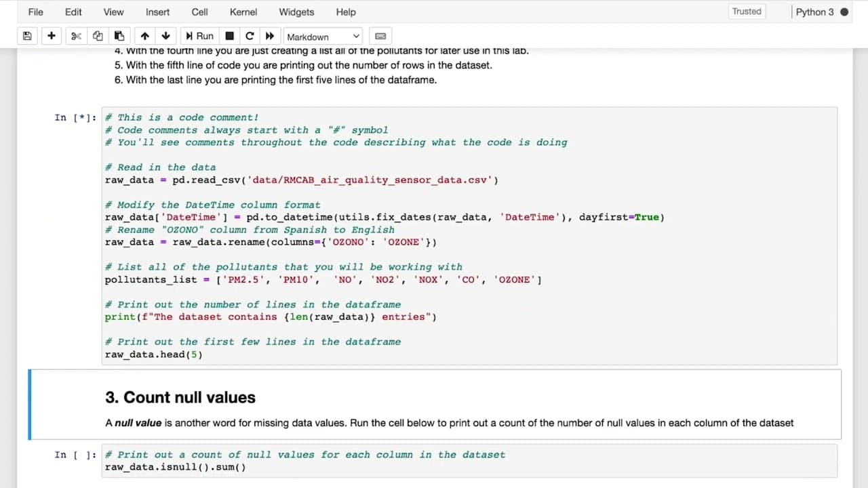
Task: Click the comment '# Read in the data'
Action: 160,167
